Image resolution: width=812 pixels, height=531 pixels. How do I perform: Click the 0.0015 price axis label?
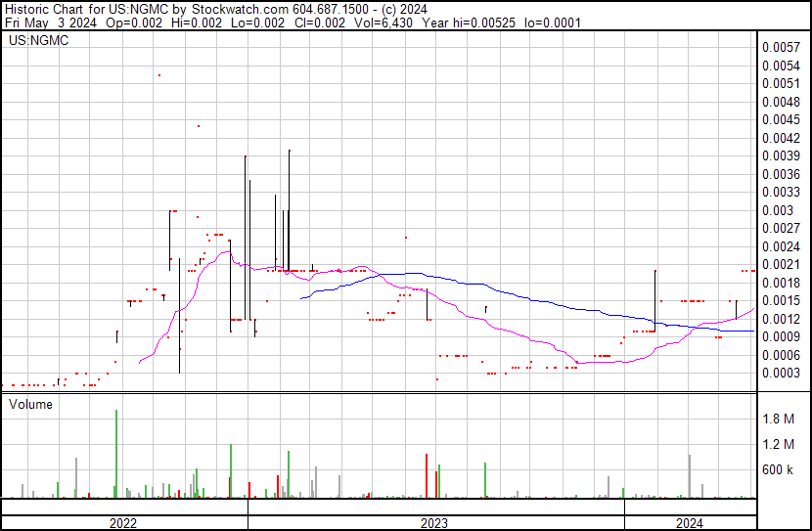[781, 300]
